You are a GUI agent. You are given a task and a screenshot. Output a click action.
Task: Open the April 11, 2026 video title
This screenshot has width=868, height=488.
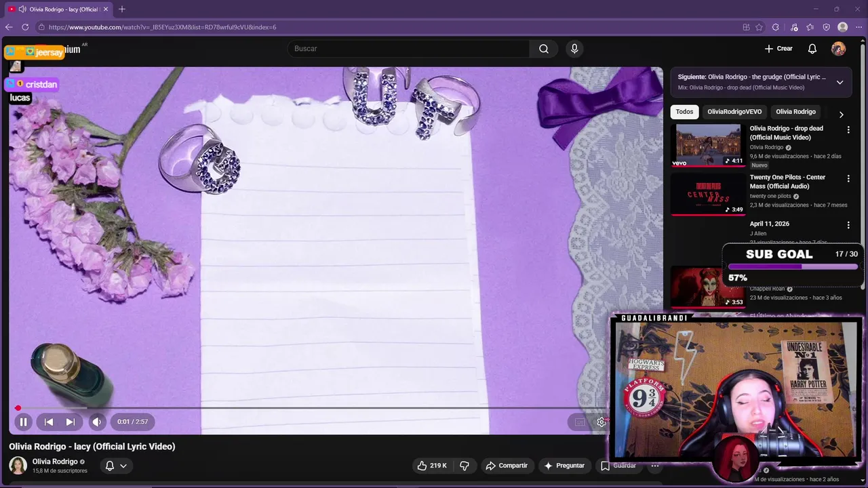770,224
